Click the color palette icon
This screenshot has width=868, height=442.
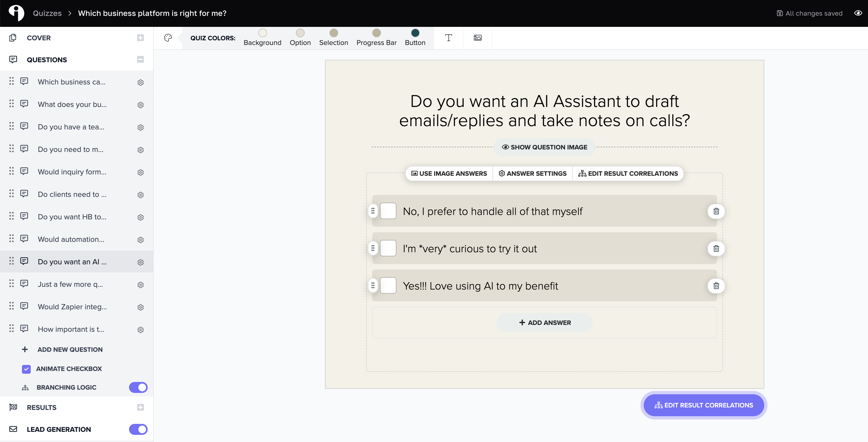pos(168,38)
